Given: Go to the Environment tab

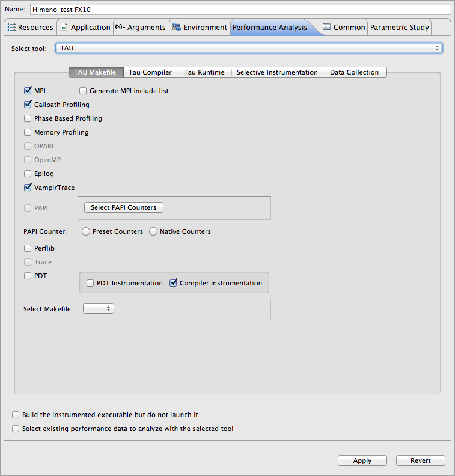Looking at the screenshot, I should [x=199, y=28].
